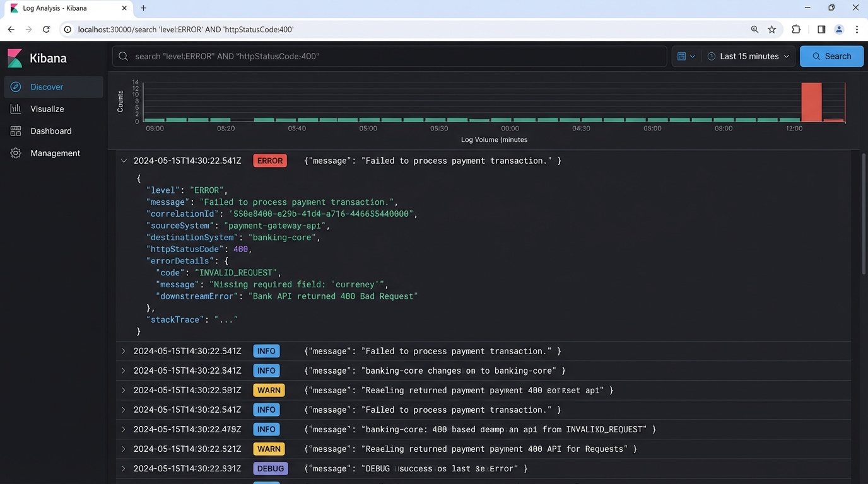868x484 pixels.
Task: Click the Dashboard grid icon
Action: [x=16, y=131]
